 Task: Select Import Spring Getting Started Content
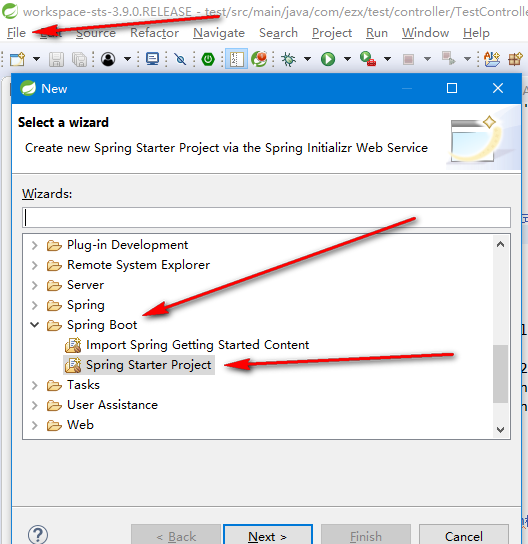pos(197,345)
